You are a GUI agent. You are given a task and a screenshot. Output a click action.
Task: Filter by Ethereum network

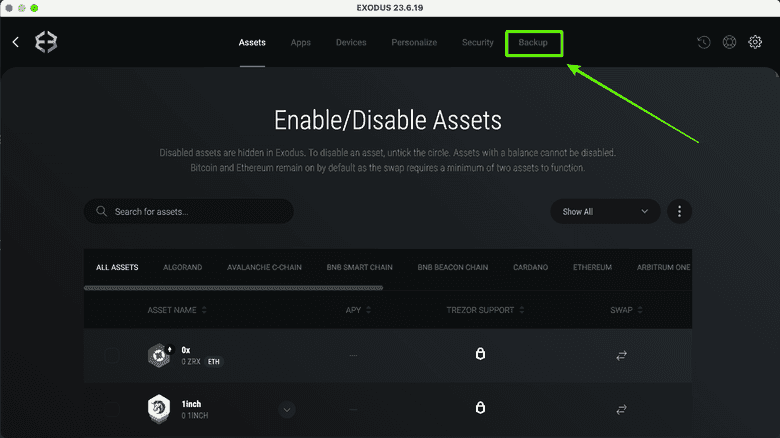[x=592, y=268]
